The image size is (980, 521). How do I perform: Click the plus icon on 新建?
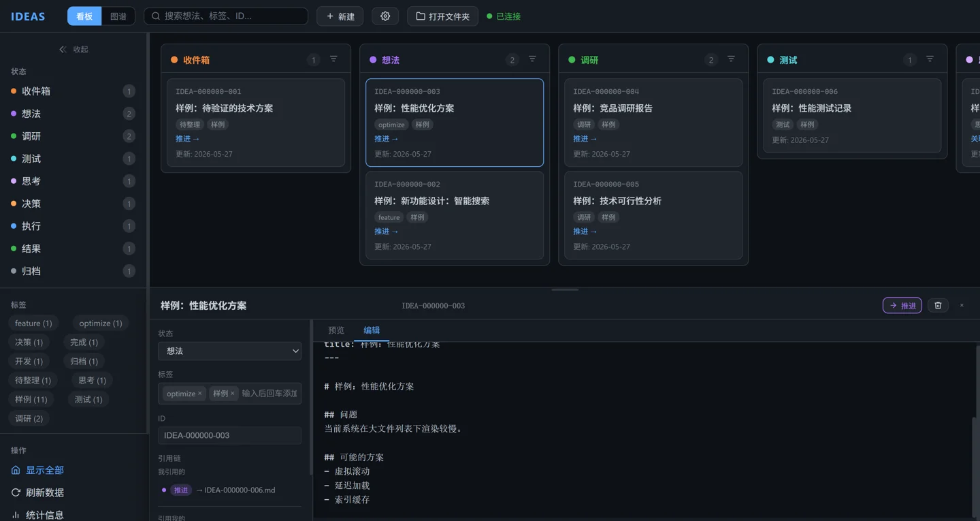(330, 16)
